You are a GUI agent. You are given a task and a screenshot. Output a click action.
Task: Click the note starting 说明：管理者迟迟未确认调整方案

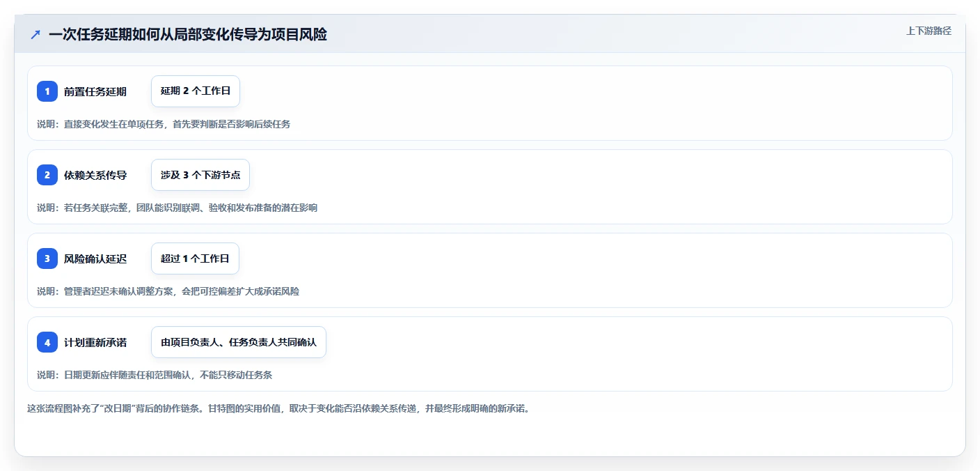(168, 291)
